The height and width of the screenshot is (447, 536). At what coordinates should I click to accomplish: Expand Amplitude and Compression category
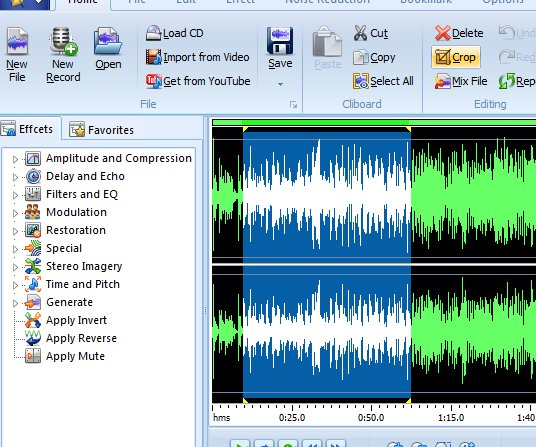click(x=15, y=159)
